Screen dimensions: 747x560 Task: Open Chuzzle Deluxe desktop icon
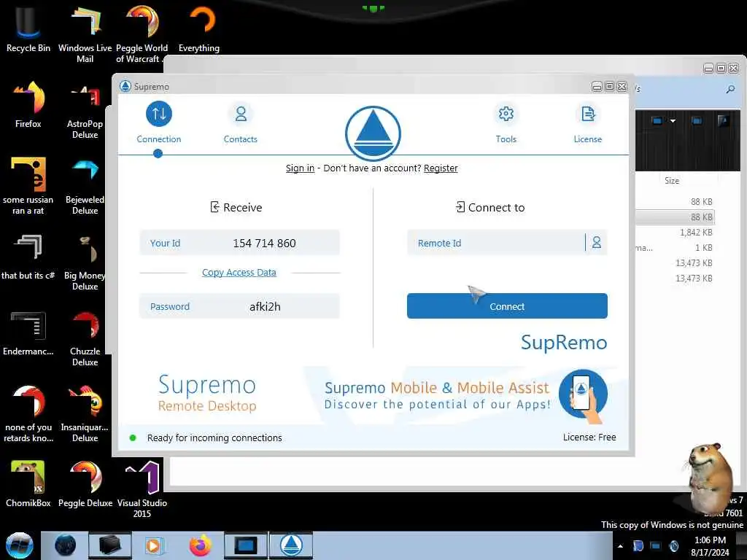(x=85, y=337)
